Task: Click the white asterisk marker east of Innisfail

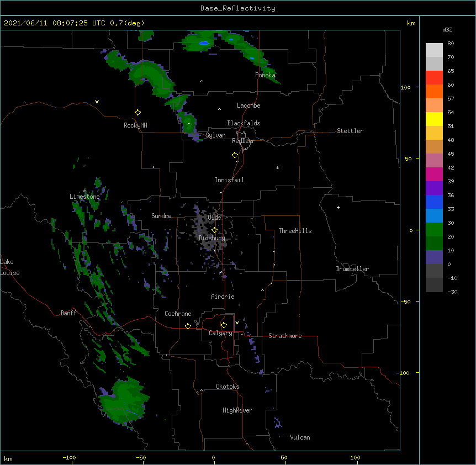Action: [277, 167]
